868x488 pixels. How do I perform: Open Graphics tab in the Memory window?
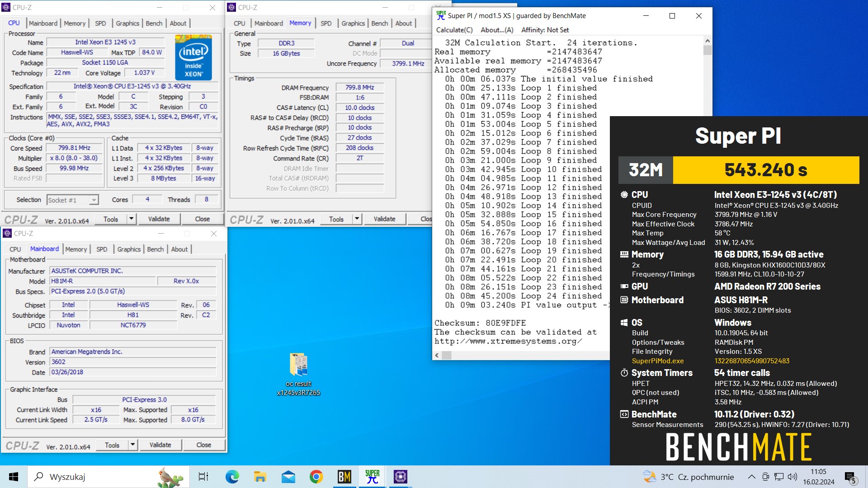point(353,23)
